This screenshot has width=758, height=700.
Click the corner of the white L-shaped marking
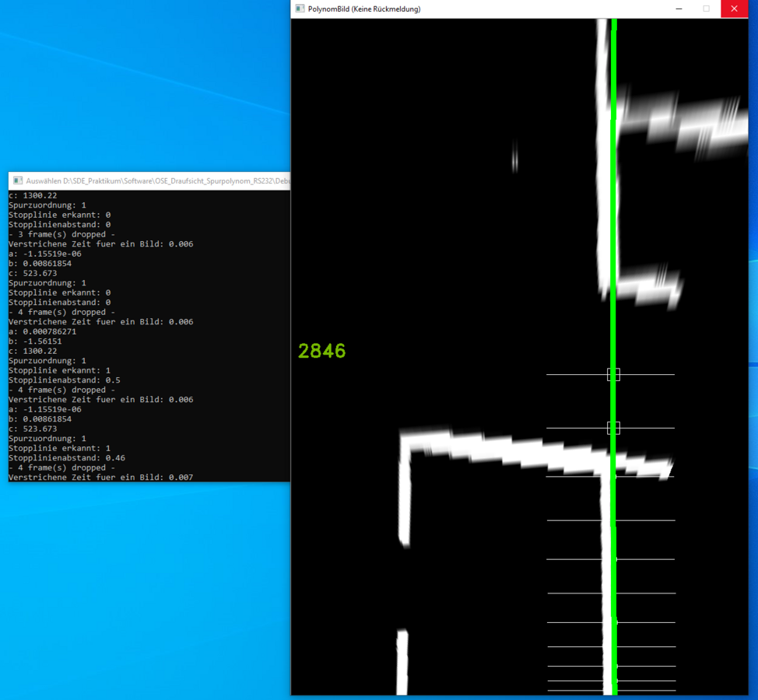406,439
